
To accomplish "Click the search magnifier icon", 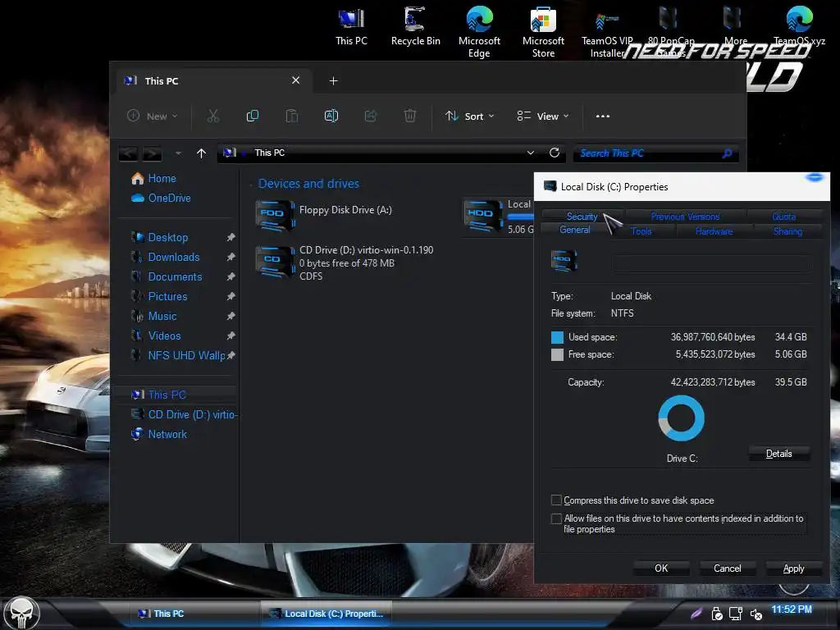I will tap(727, 153).
